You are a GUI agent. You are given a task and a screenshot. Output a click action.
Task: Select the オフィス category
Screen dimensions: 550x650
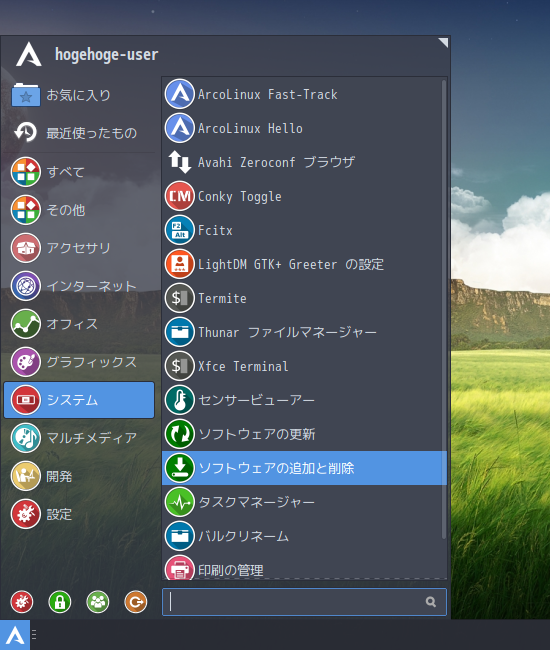79,324
